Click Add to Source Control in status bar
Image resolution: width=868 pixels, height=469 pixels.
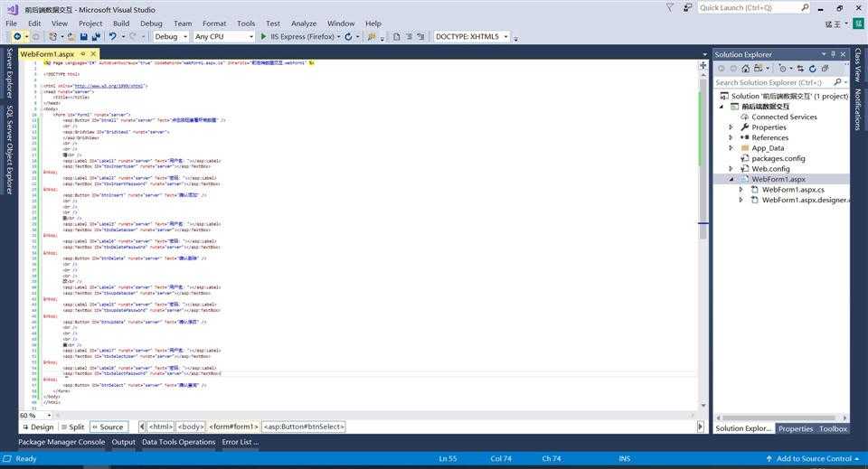pyautogui.click(x=813, y=458)
